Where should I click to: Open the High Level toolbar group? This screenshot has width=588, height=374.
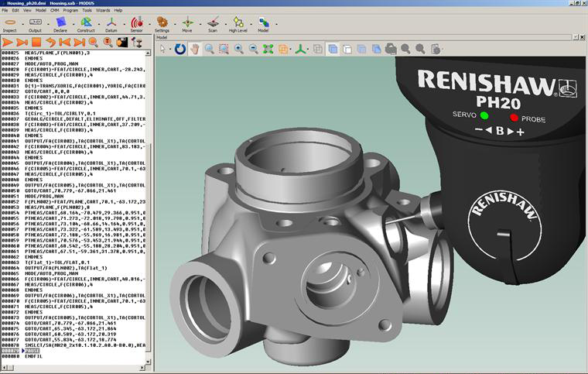point(238,25)
